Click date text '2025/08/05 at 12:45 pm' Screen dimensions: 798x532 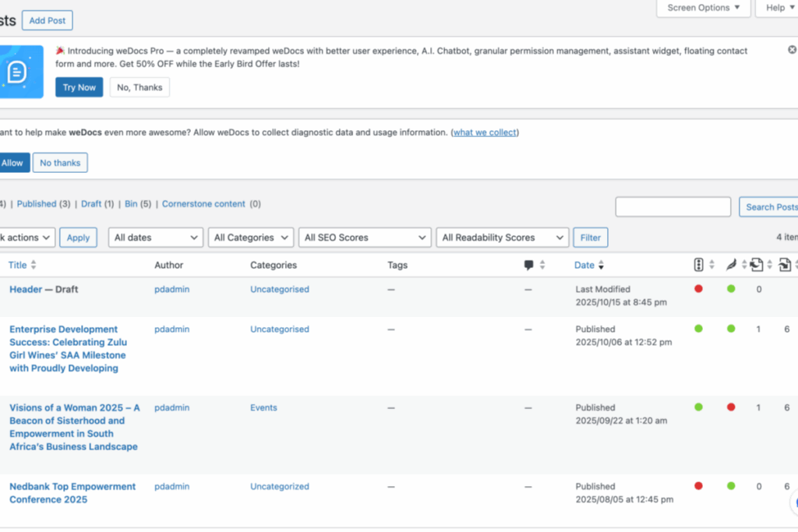[x=624, y=499]
